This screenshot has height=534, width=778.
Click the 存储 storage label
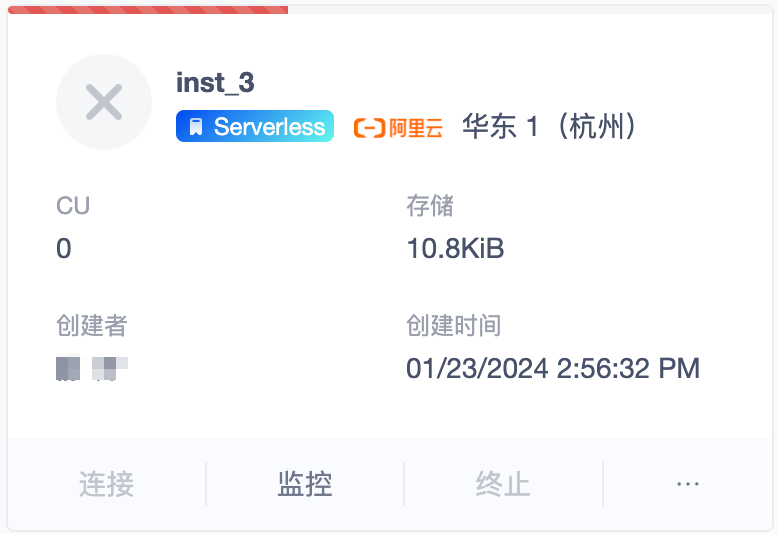pyautogui.click(x=430, y=206)
